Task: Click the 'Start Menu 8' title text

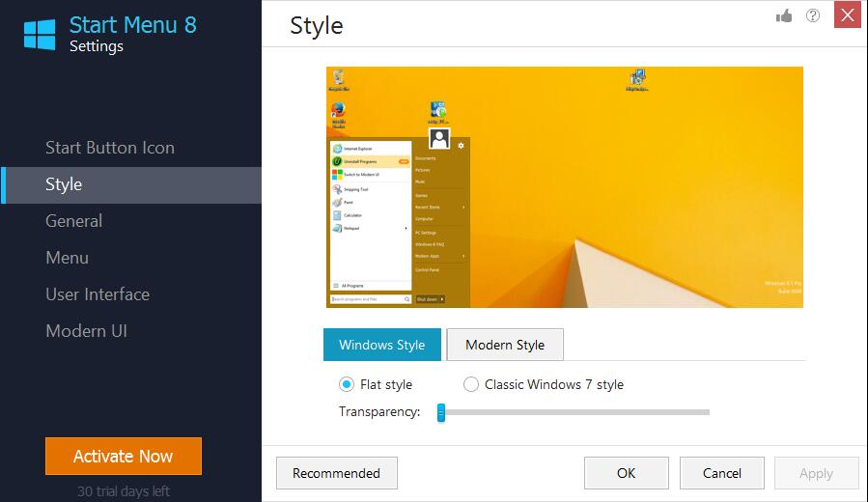Action: 133,25
